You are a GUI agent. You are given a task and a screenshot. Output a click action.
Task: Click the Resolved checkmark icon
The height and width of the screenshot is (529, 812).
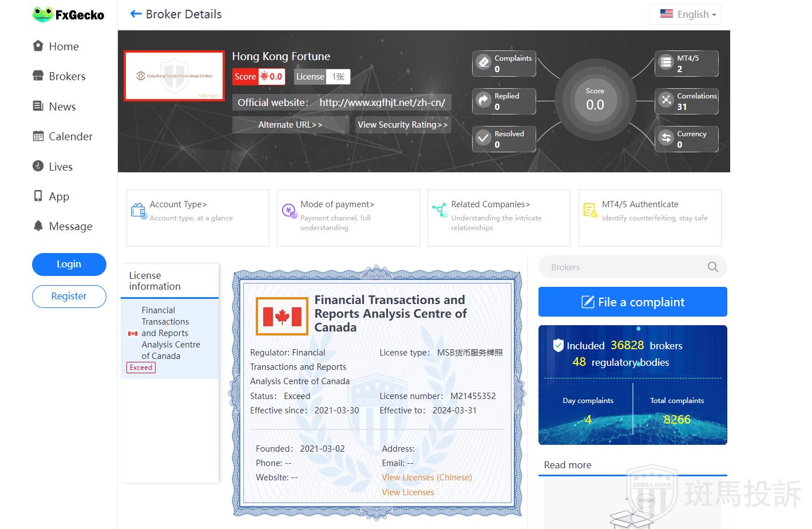coord(484,138)
